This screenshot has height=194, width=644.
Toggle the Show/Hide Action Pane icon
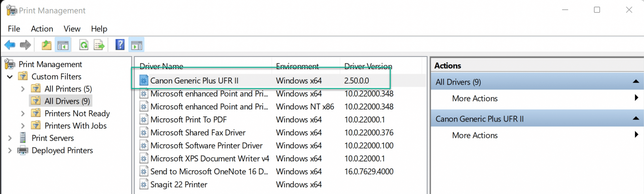(136, 45)
